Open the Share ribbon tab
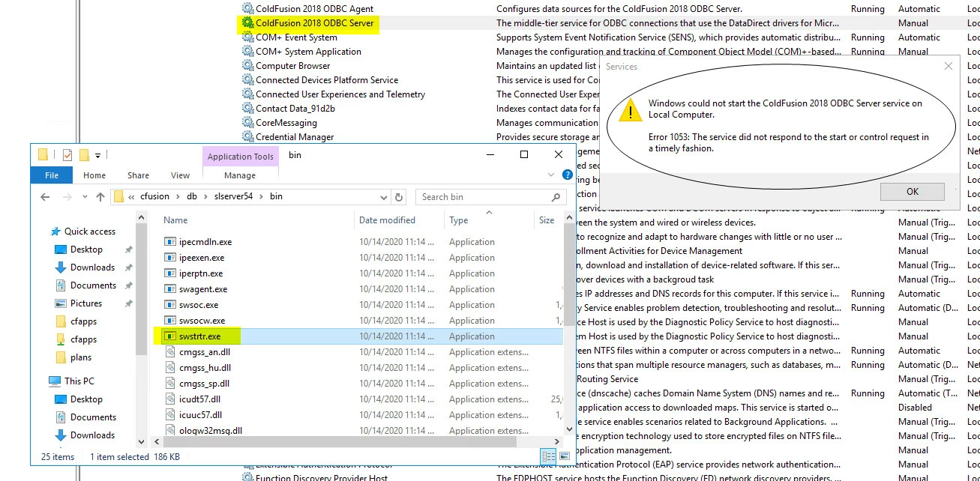The height and width of the screenshot is (481, 980). click(x=138, y=175)
